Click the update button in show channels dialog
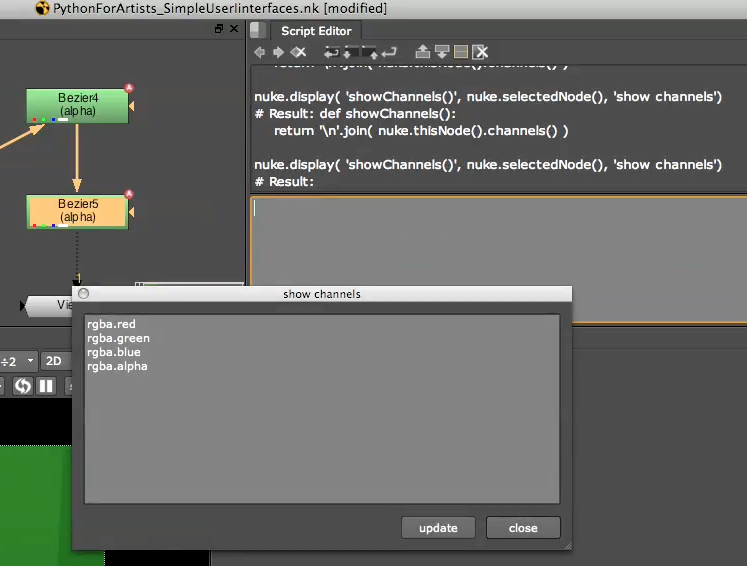 (x=438, y=528)
